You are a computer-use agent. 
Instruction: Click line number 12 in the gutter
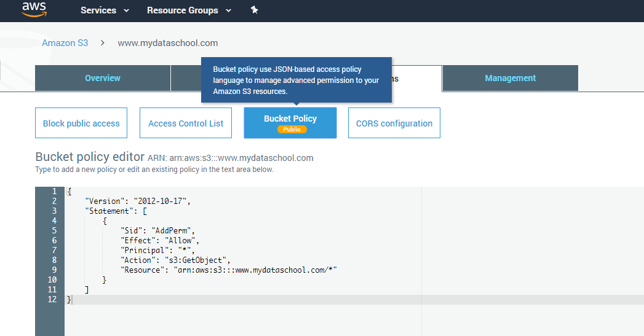pos(52,300)
